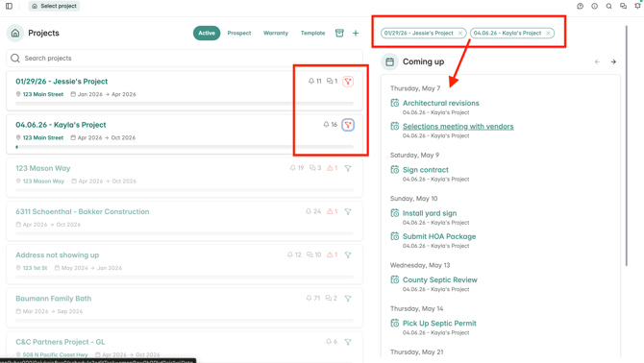
Task: Open the info icon in top bar
Action: coord(594,6)
